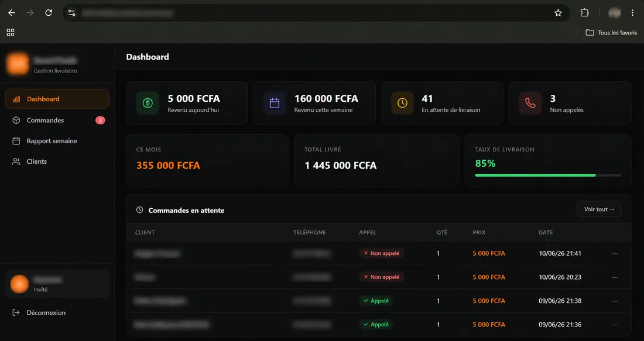
Task: Click the 85% delivery rate value
Action: 485,164
